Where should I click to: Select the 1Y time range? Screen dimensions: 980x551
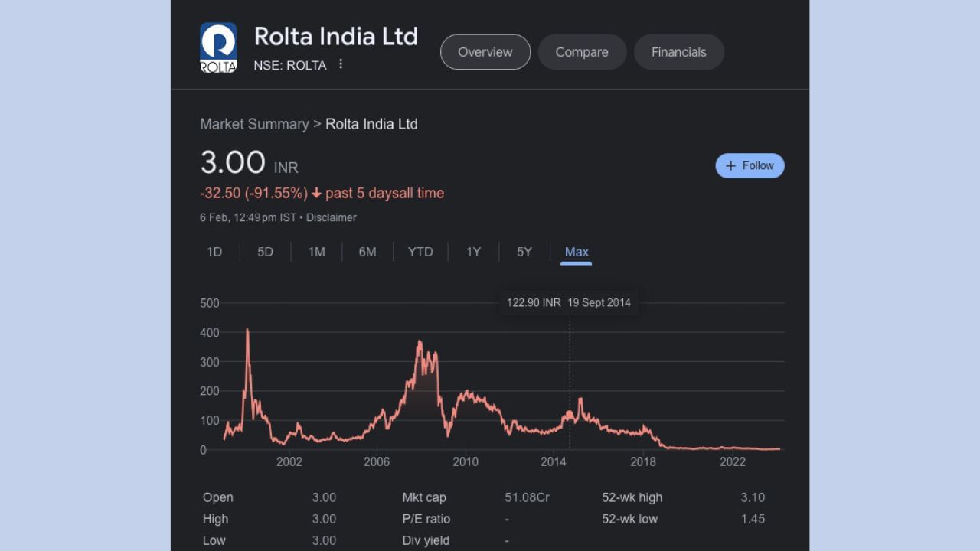pyautogui.click(x=473, y=252)
